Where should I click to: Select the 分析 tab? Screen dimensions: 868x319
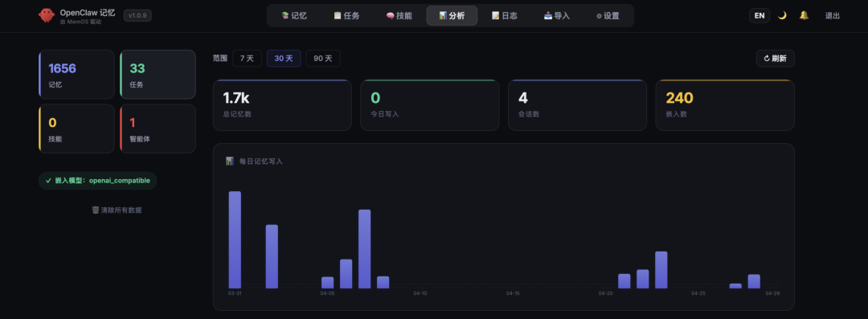tap(452, 15)
